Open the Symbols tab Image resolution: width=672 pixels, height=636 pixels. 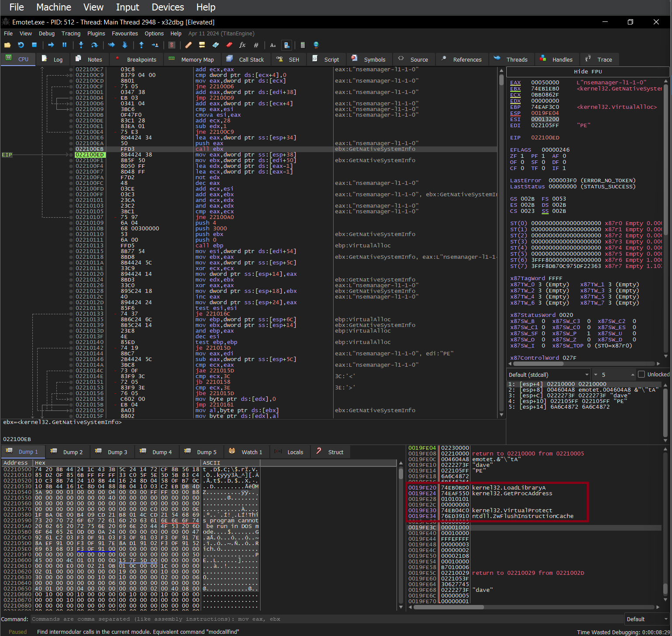[x=369, y=59]
